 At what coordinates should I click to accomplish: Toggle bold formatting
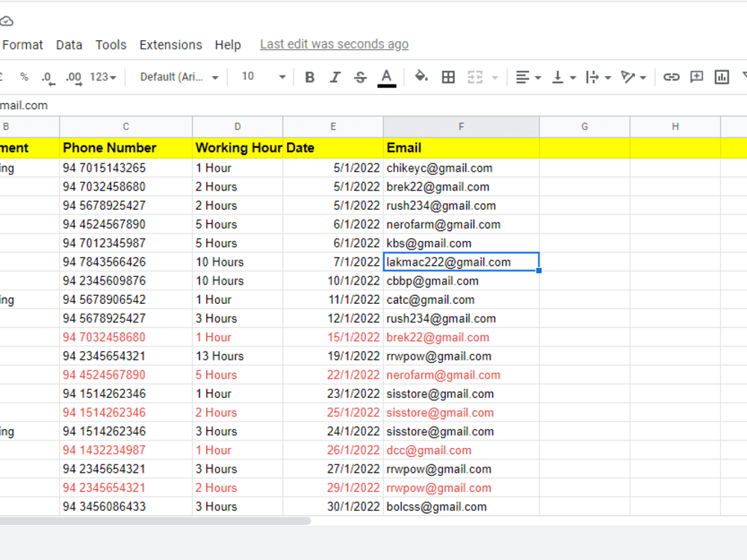point(310,77)
